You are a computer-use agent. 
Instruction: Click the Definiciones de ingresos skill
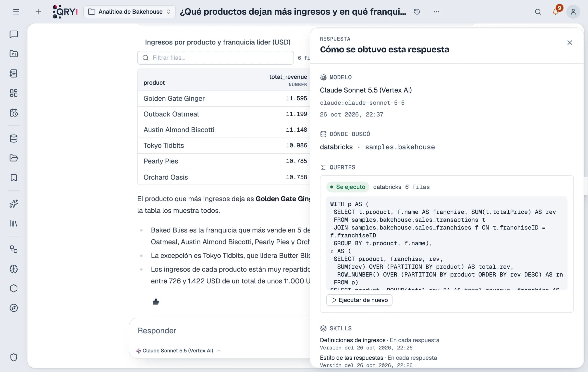pyautogui.click(x=353, y=340)
